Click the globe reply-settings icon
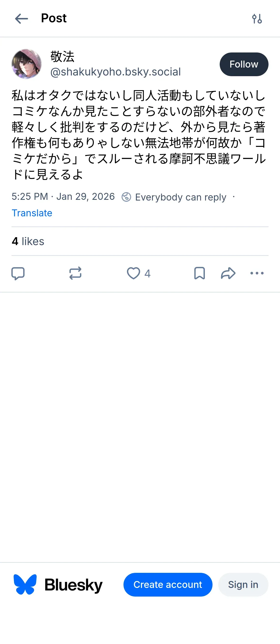The image size is (280, 644). coord(126,197)
